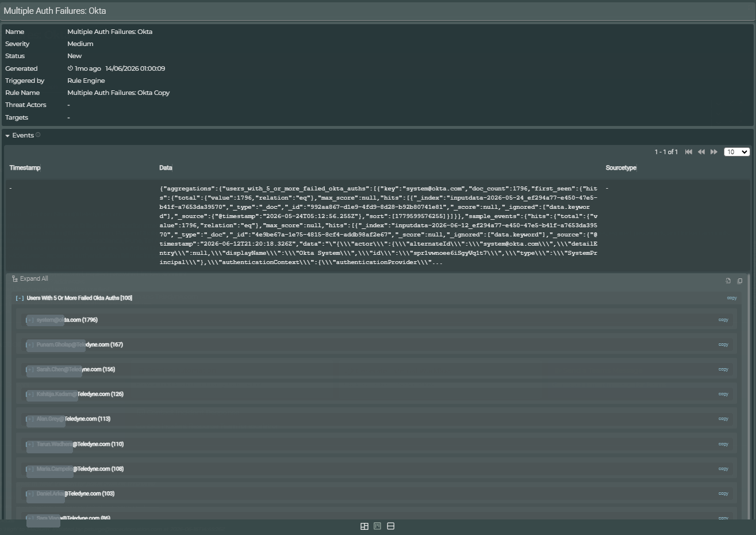Go to previous events page
Screen dimensions: 756x535
tap(701, 152)
